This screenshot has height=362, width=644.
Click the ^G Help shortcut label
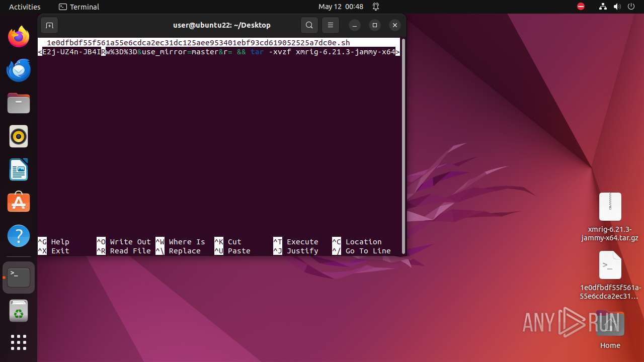point(54,242)
